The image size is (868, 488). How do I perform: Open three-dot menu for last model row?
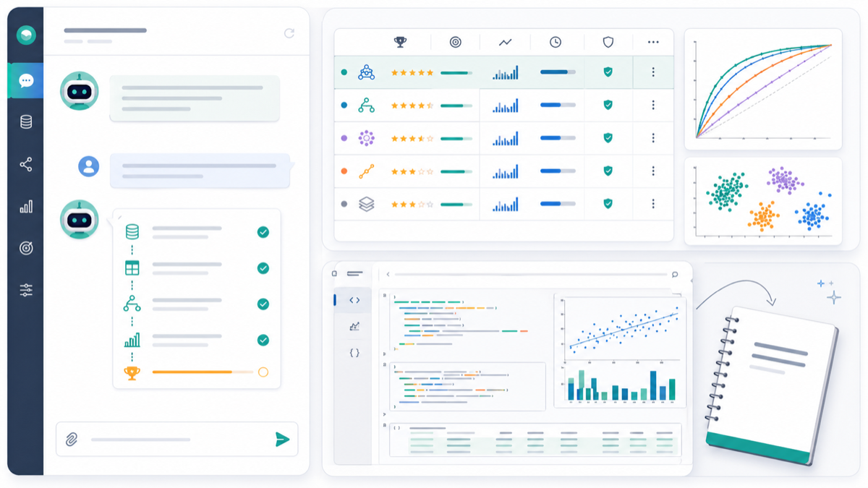653,205
